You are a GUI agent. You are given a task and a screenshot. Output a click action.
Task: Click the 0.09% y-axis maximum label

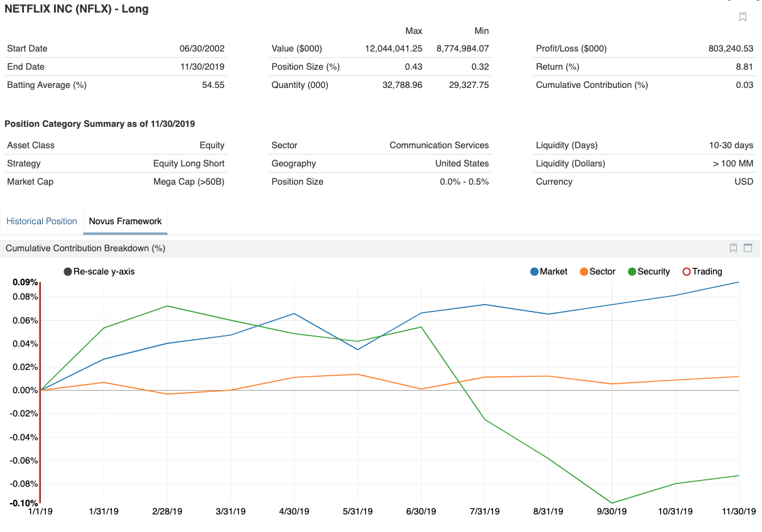pyautogui.click(x=25, y=282)
